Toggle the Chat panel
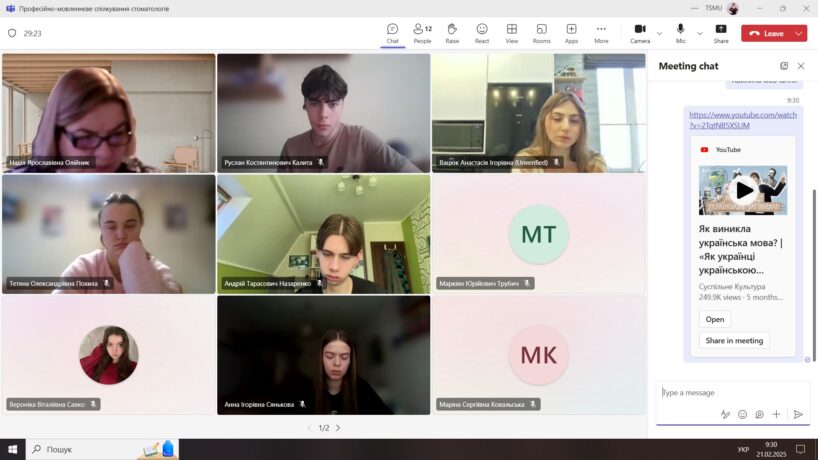The image size is (818, 460). click(x=392, y=33)
